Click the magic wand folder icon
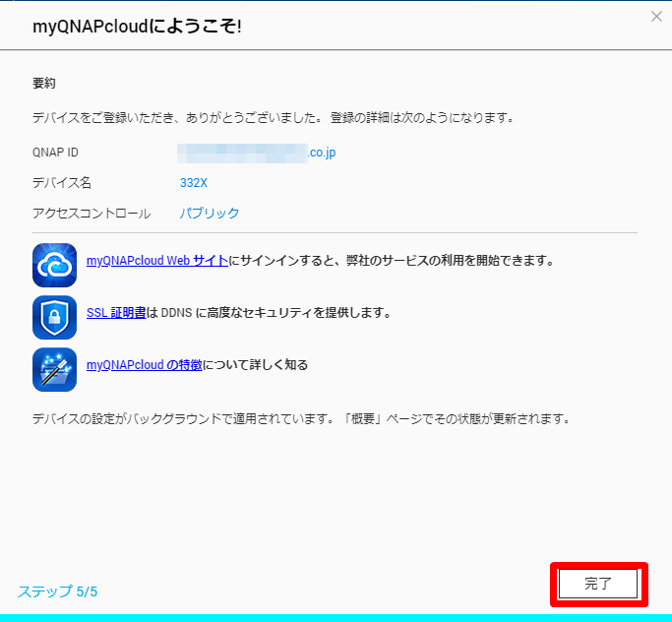The image size is (672, 622). coord(54,369)
